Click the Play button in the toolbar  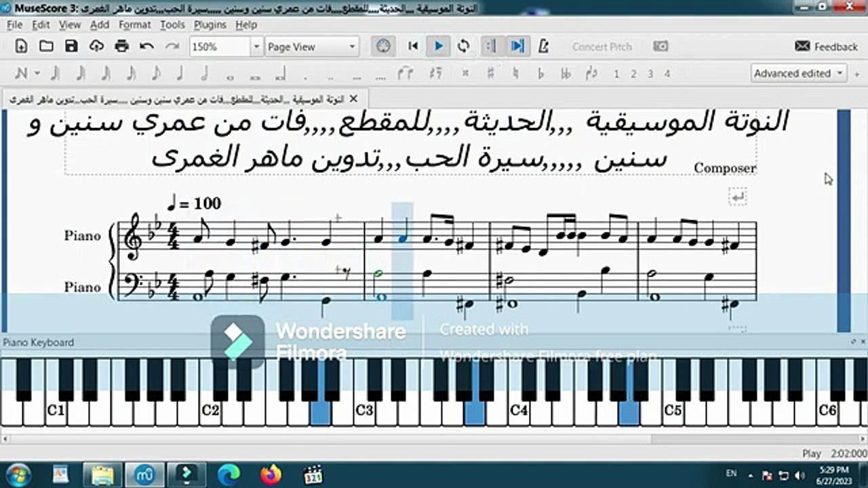coord(438,46)
